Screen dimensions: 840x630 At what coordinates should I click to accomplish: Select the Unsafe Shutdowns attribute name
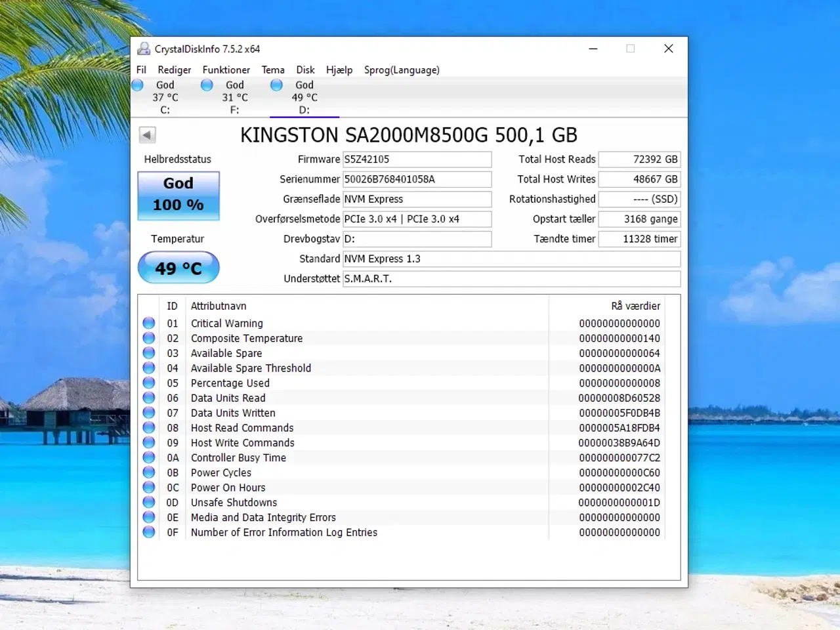click(x=234, y=503)
